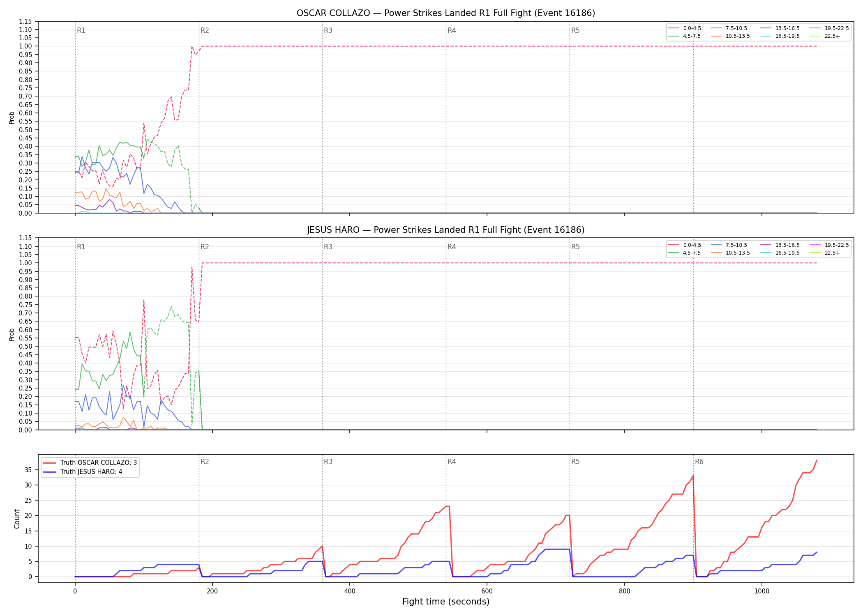Click the 'Fight time (seconds)' axis label

coord(446,602)
